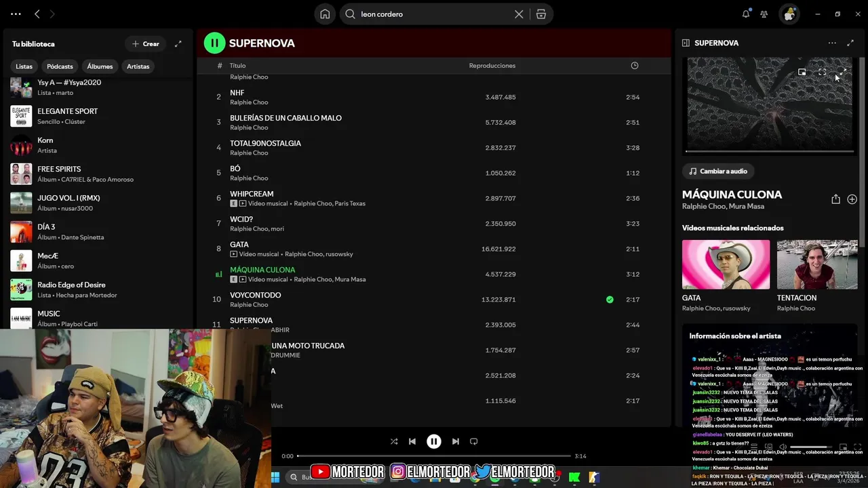Open DÍA 3 album in library
Image resolution: width=868 pixels, height=488 pixels.
click(x=98, y=232)
